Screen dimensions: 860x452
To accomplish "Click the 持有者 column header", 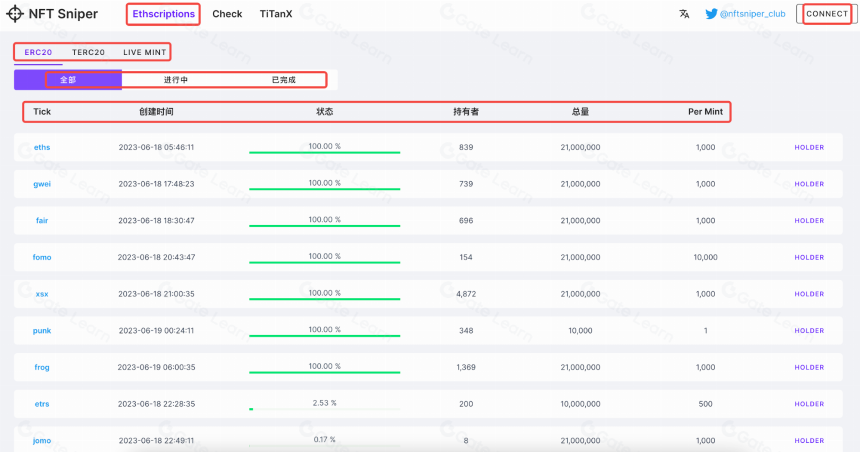I will click(466, 111).
